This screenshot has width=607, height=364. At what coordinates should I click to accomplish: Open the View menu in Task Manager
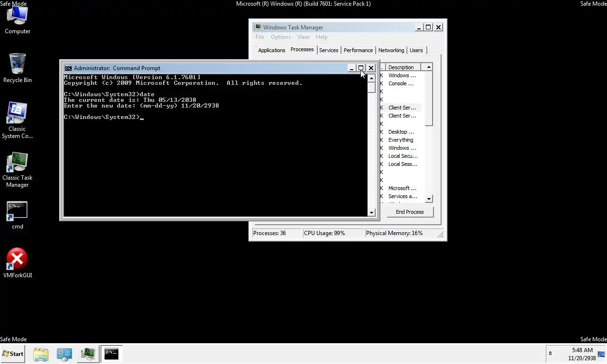(303, 37)
